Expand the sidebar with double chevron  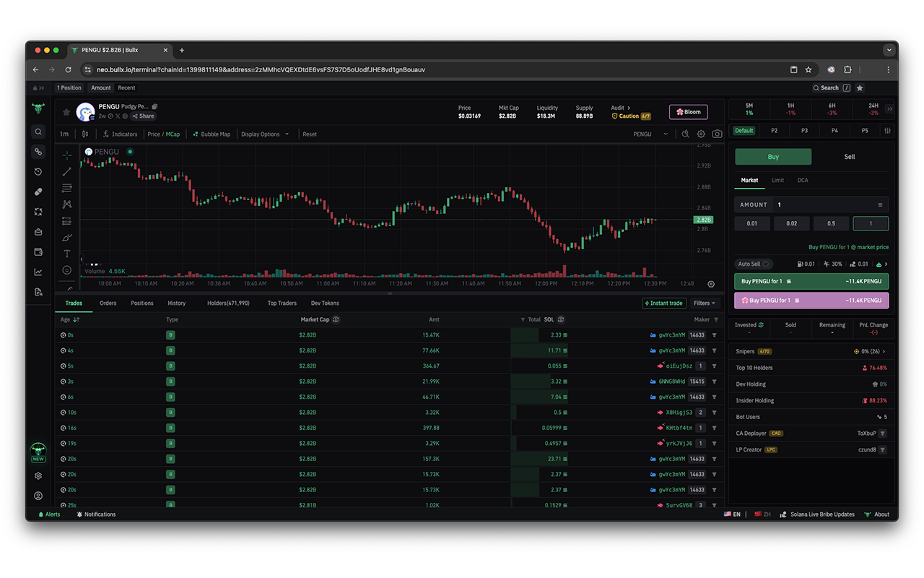[x=42, y=88]
